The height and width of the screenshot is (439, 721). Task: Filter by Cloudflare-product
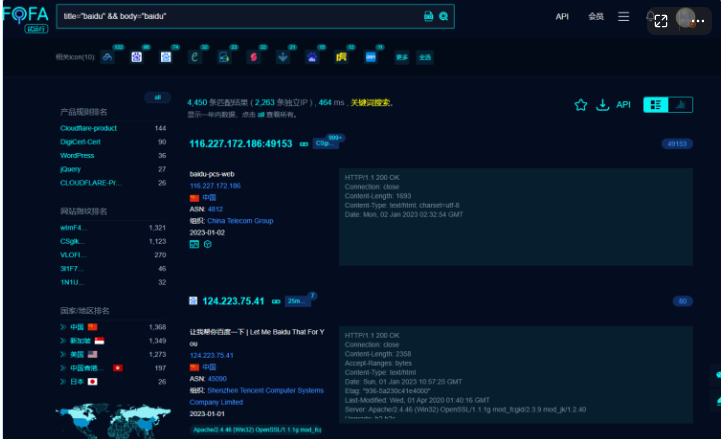pos(88,128)
